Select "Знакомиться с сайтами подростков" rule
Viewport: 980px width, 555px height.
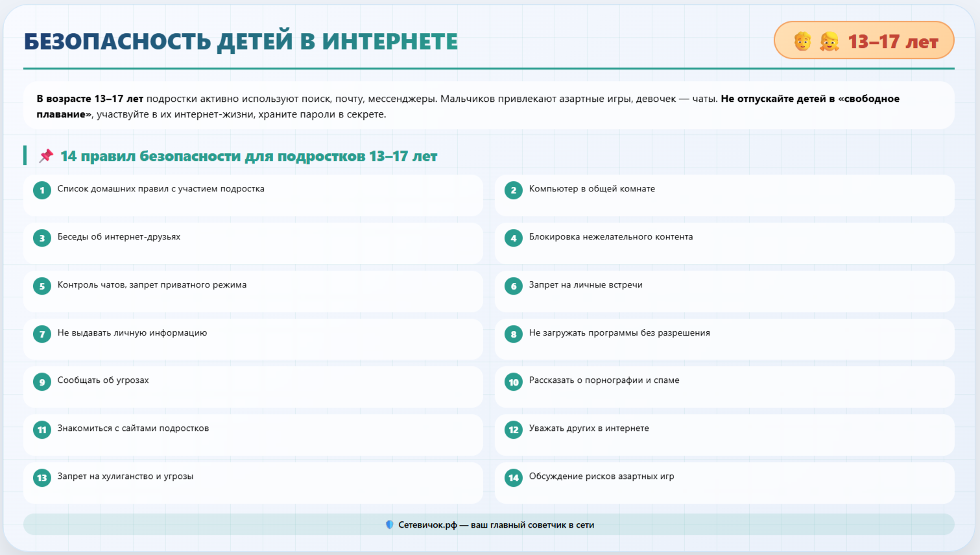point(253,435)
